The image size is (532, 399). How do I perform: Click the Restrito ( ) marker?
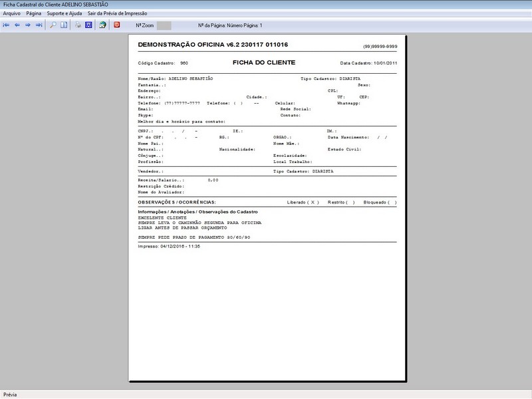[341, 202]
